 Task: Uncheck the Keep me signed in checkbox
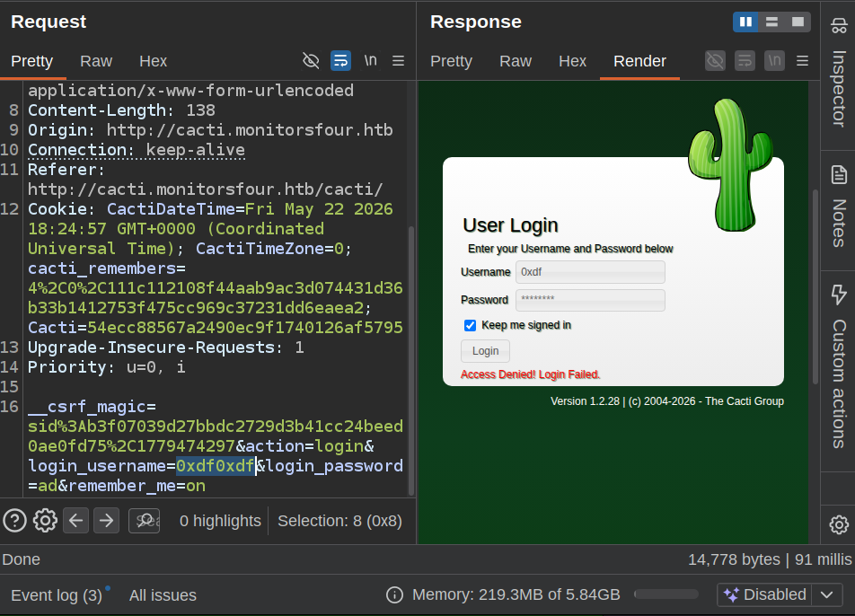click(470, 325)
